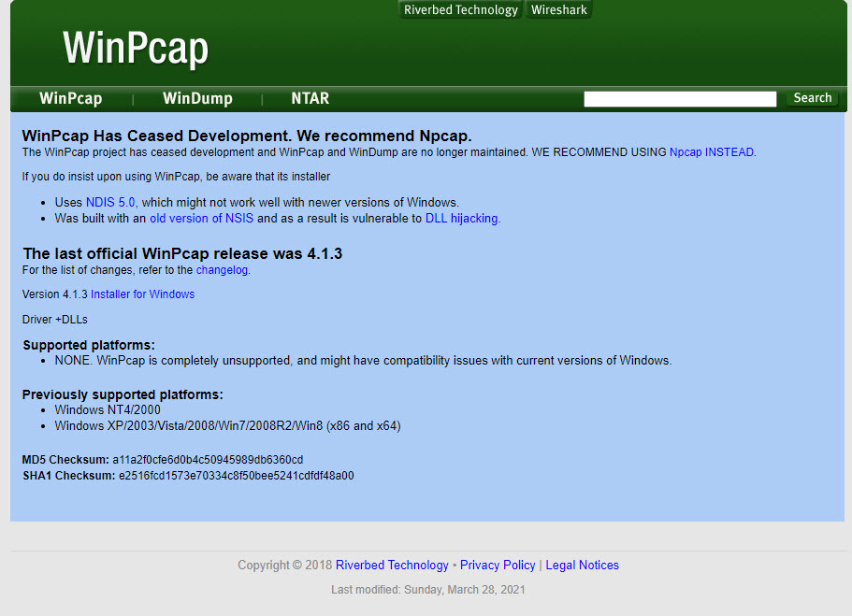Follow the Npcap INSTEAD link
Screen dimensions: 852x616
pos(712,152)
